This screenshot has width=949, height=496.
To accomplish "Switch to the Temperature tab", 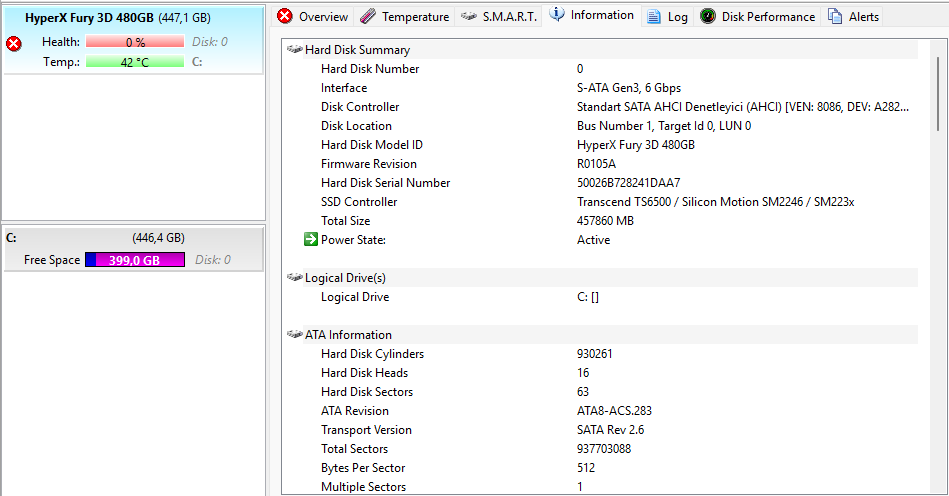I will pos(404,16).
